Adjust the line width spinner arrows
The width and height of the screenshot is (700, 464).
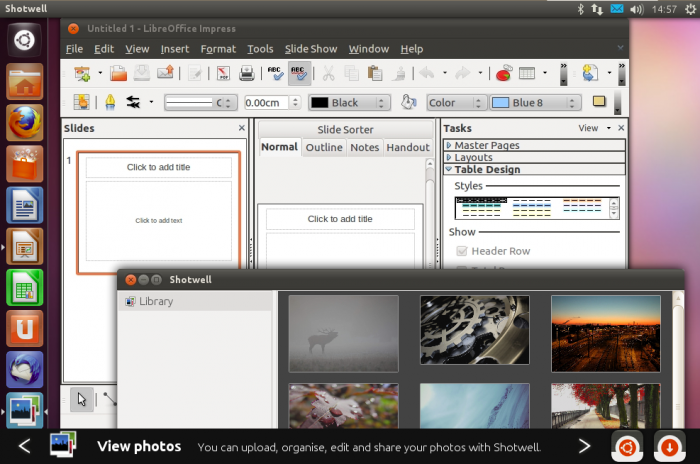coord(295,103)
